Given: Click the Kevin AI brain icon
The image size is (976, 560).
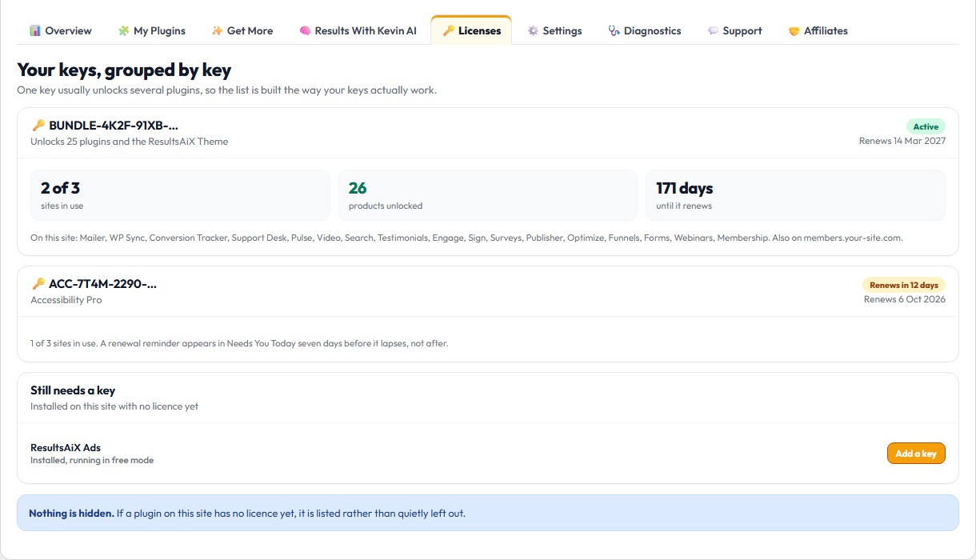Looking at the screenshot, I should tap(305, 30).
